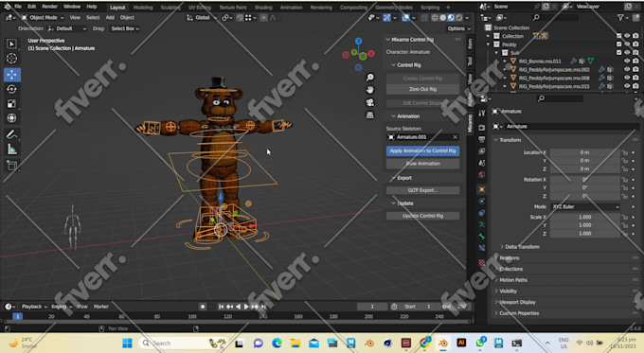Hide the Freddy collection eye icon
Viewport: 644px width, 353px height.
(x=627, y=44)
